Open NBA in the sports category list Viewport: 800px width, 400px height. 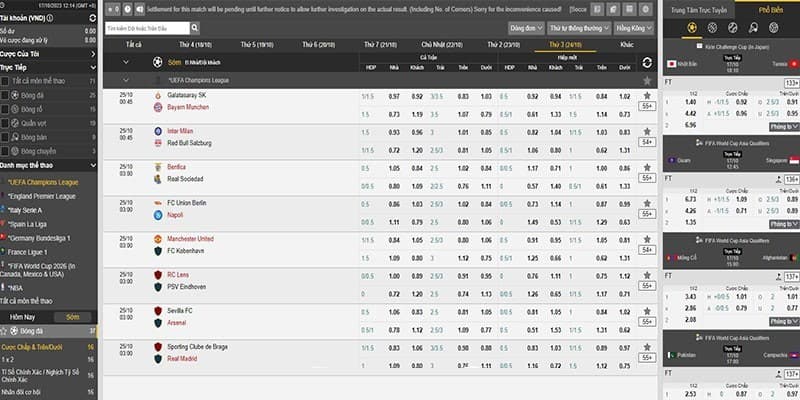click(15, 288)
